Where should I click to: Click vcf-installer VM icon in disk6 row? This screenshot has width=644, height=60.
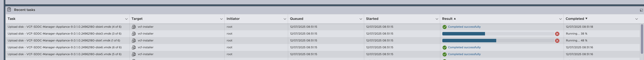(x=134, y=47)
